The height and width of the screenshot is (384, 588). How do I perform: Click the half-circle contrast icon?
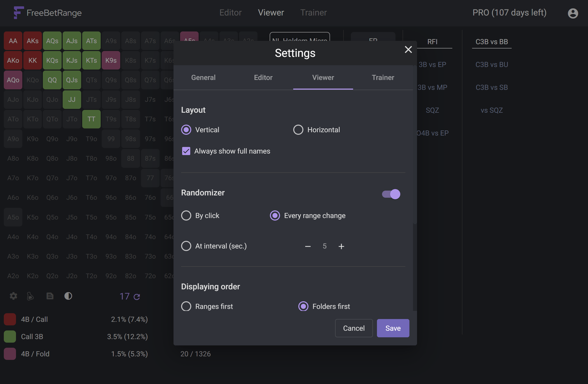(x=68, y=296)
